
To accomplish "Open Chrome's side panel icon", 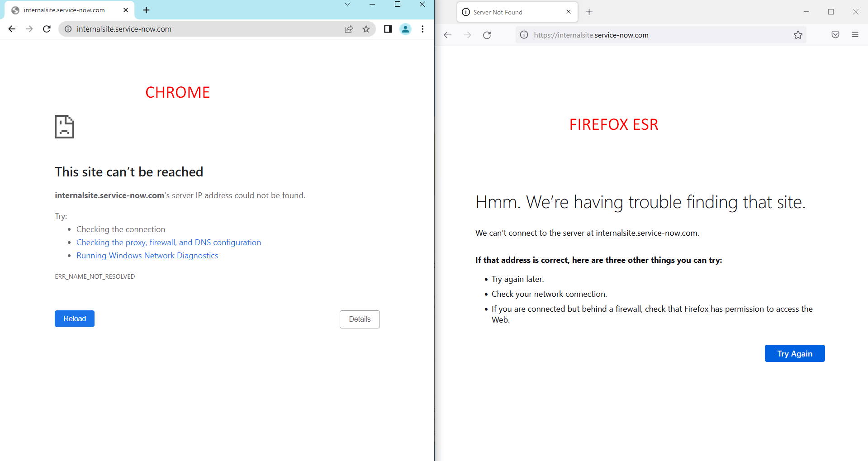I will coord(387,29).
